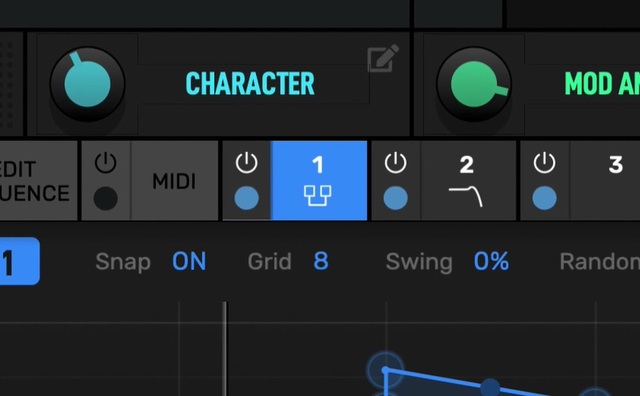
Task: Click the Edit Sequence button
Action: [38, 181]
